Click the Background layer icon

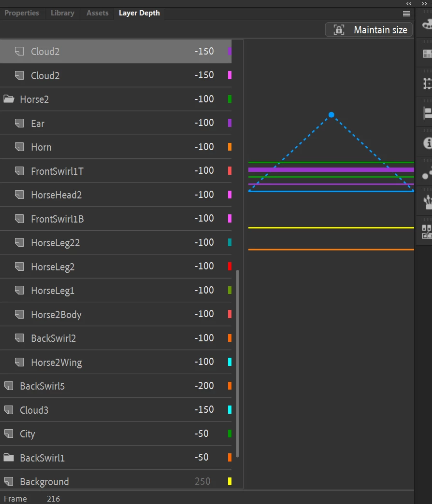pos(9,481)
